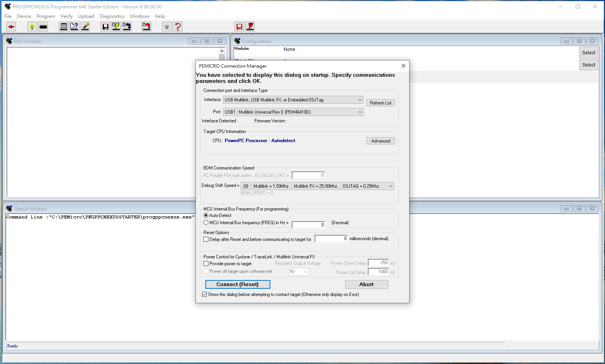Uncheck Show this dialog before contacting target

click(205, 294)
